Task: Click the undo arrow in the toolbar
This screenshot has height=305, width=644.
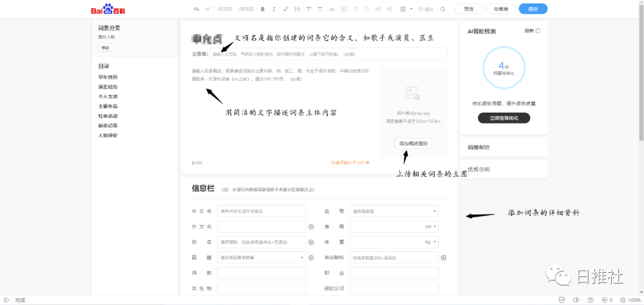Action: [196, 9]
